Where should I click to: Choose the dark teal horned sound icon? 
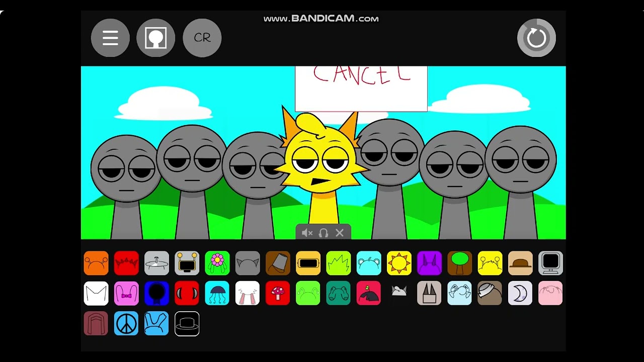339,294
